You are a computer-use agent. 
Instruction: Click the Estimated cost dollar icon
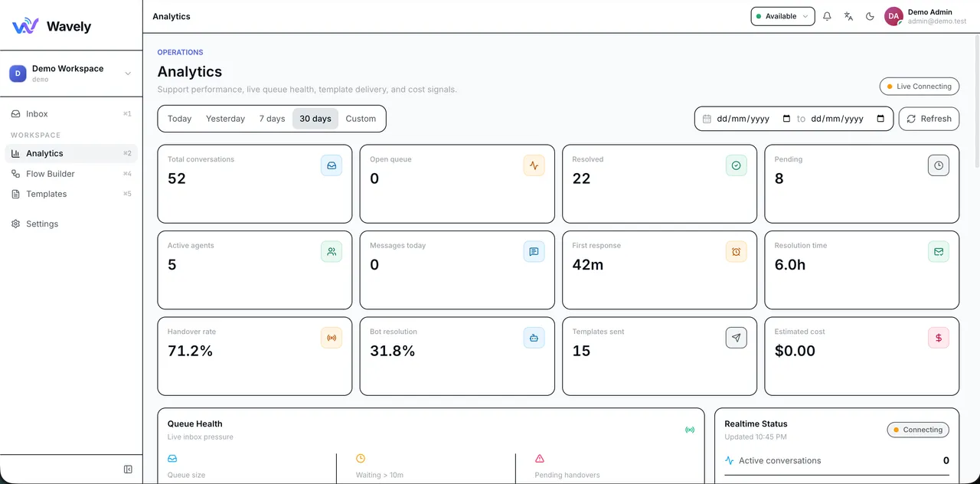938,338
